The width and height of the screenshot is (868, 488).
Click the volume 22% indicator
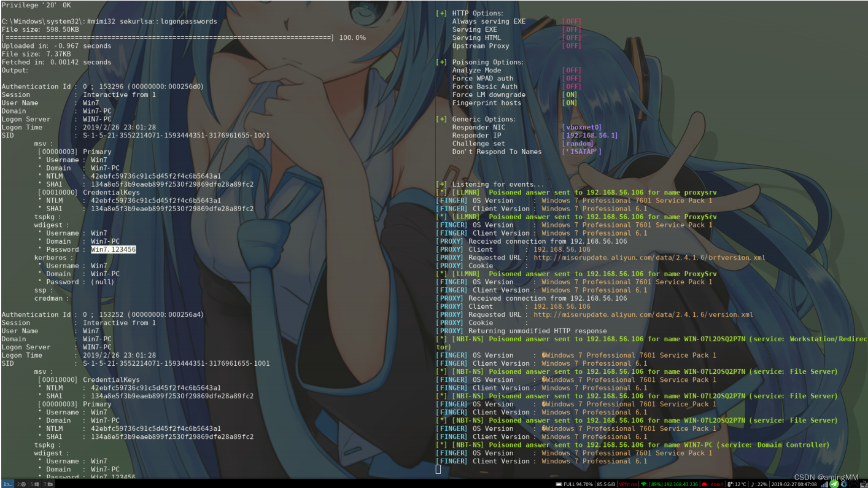click(x=759, y=484)
